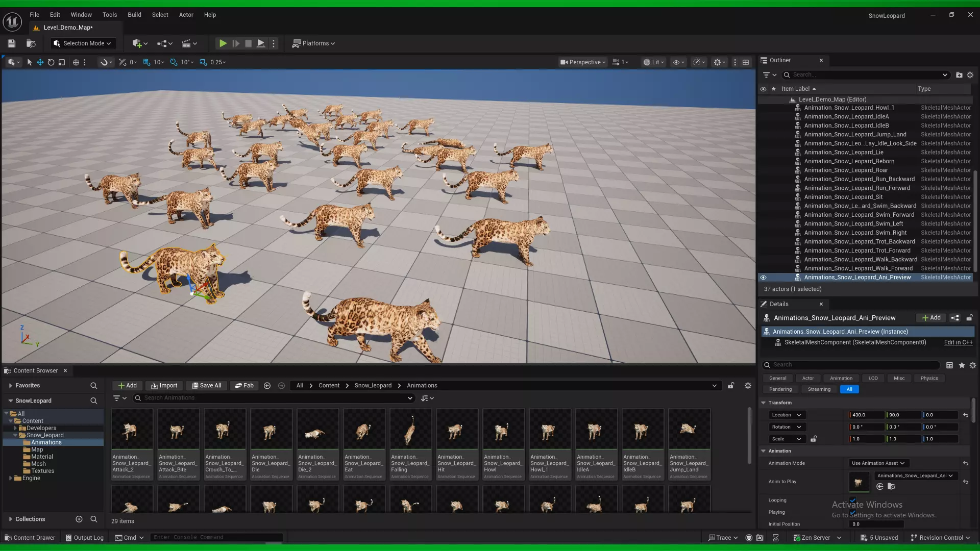Open the Animation Mode combo box
The image size is (980, 551).
point(878,463)
